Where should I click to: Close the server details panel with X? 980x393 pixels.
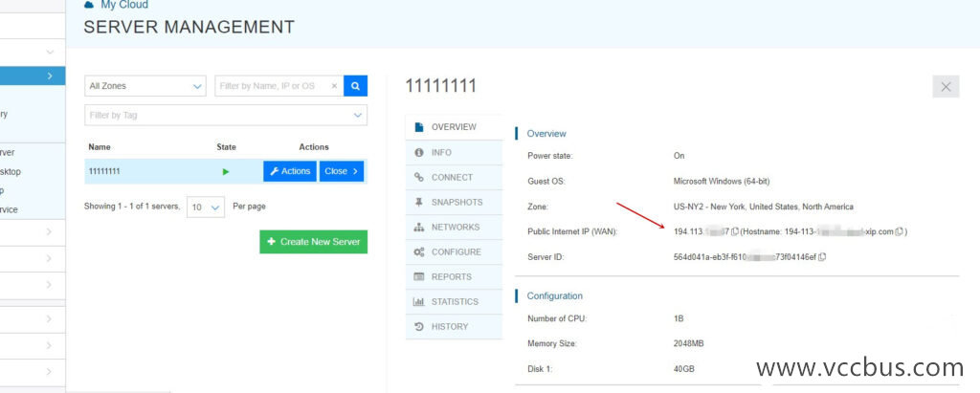[x=946, y=86]
